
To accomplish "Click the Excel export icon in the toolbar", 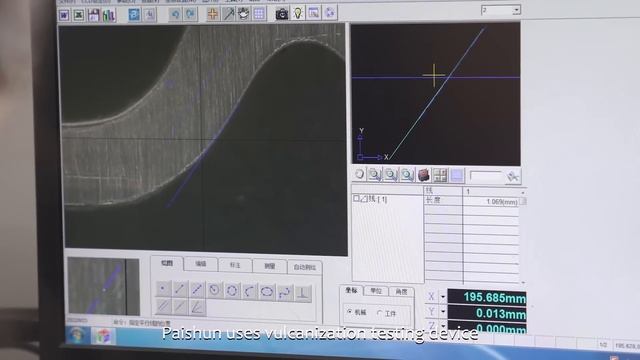I will pyautogui.click(x=79, y=15).
